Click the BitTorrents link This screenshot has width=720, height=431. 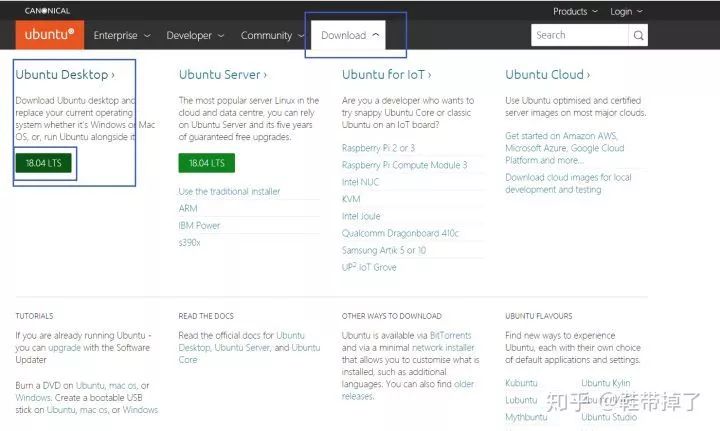click(x=450, y=336)
